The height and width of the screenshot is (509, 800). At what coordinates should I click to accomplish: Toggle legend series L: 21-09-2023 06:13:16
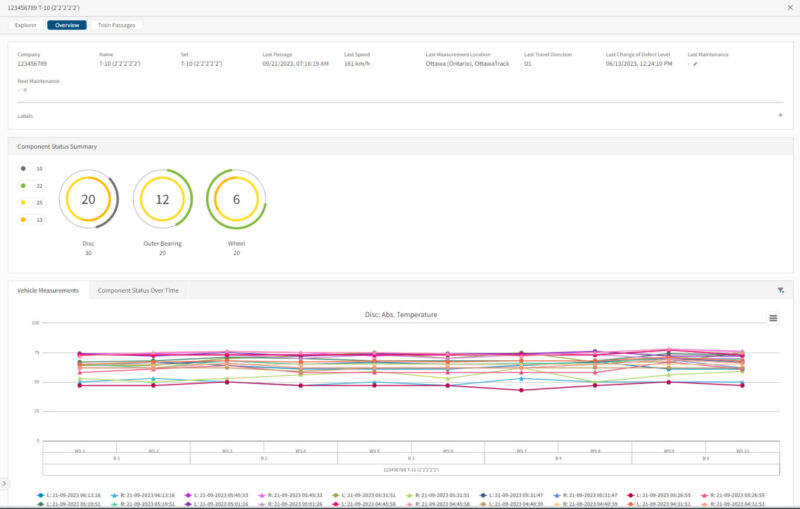tap(69, 495)
